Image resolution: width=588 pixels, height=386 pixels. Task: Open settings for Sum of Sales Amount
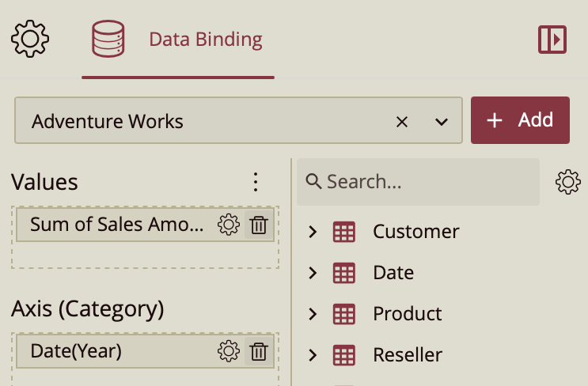[x=228, y=225]
